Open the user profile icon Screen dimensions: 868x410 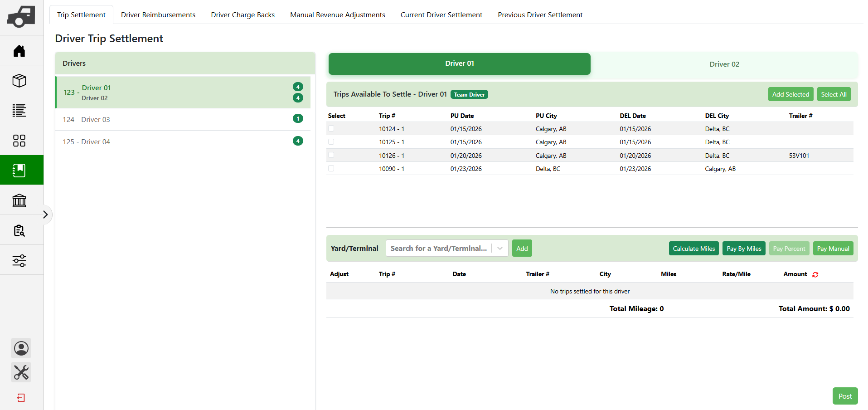pyautogui.click(x=21, y=348)
